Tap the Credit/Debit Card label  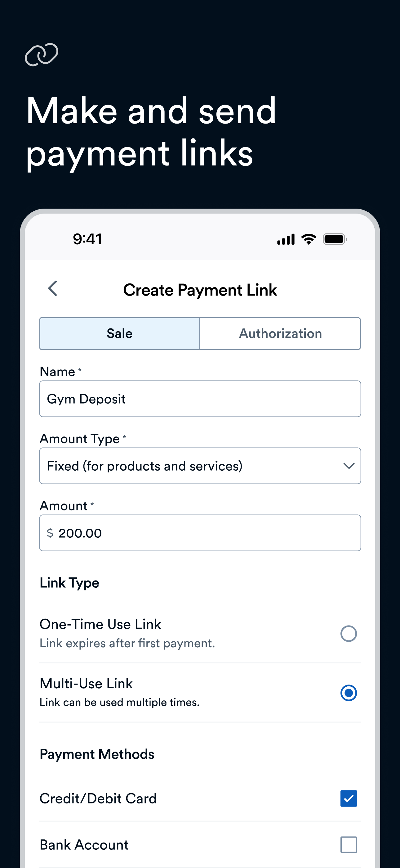(x=98, y=798)
